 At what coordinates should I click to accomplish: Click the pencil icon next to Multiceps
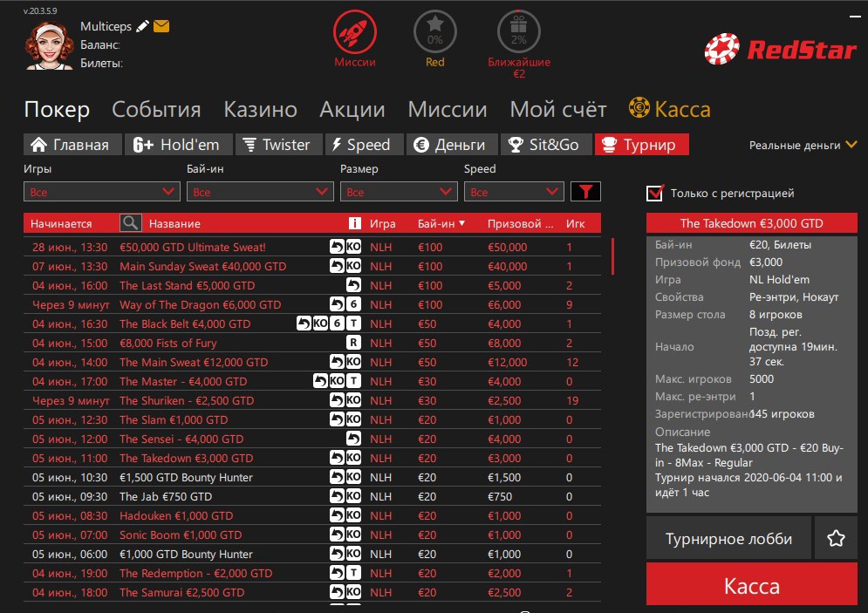143,27
